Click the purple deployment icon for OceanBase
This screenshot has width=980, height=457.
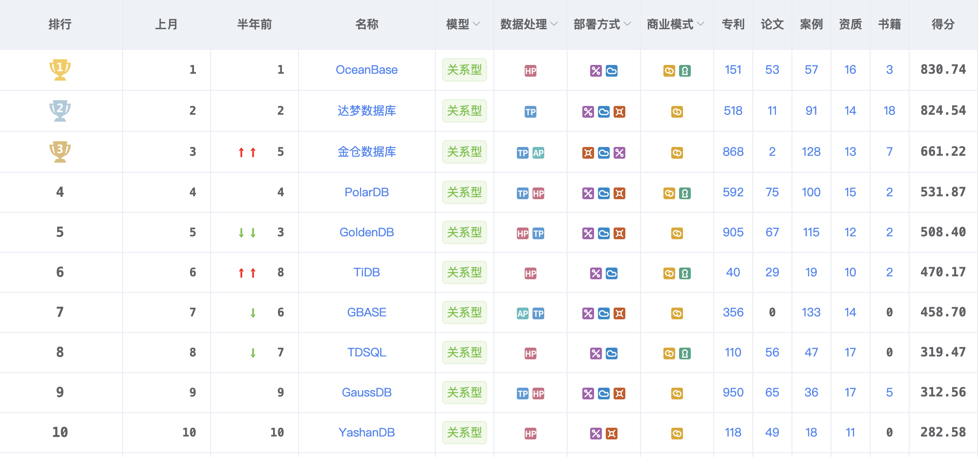coord(596,71)
